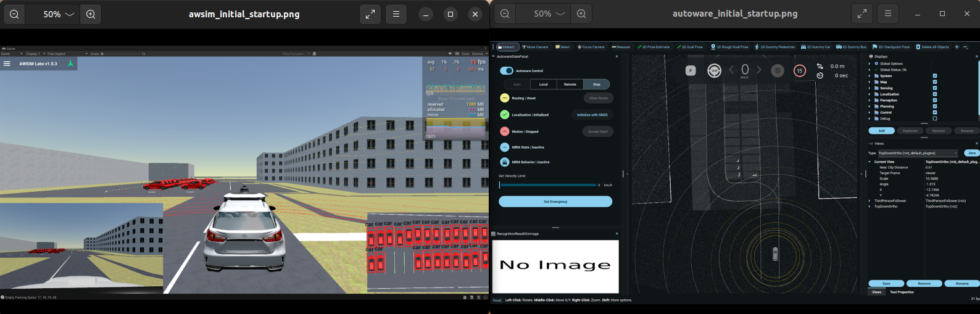Toggle Stats in the Game view
980x314 pixels.
(465, 54)
